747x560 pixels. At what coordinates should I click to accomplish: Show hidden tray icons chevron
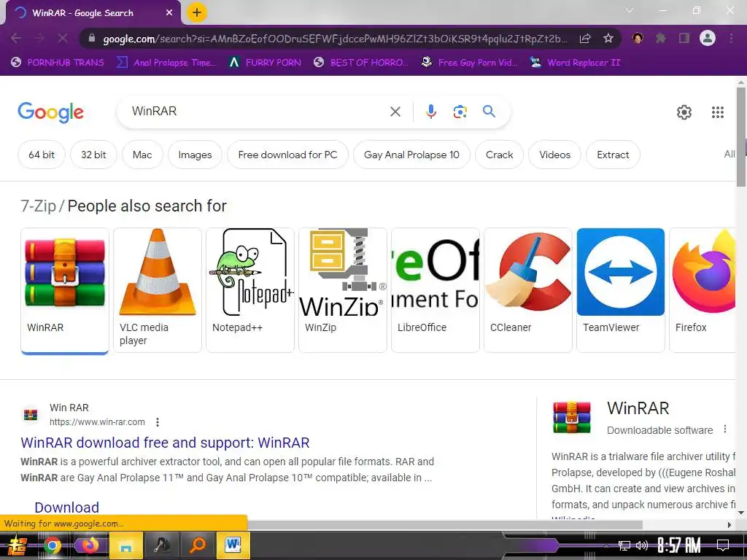(x=606, y=546)
